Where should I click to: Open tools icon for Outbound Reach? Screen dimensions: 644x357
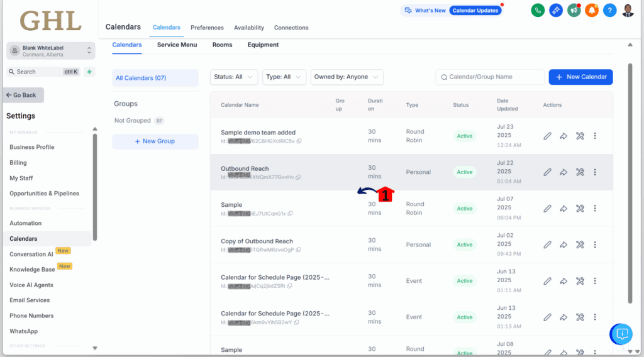(x=580, y=172)
